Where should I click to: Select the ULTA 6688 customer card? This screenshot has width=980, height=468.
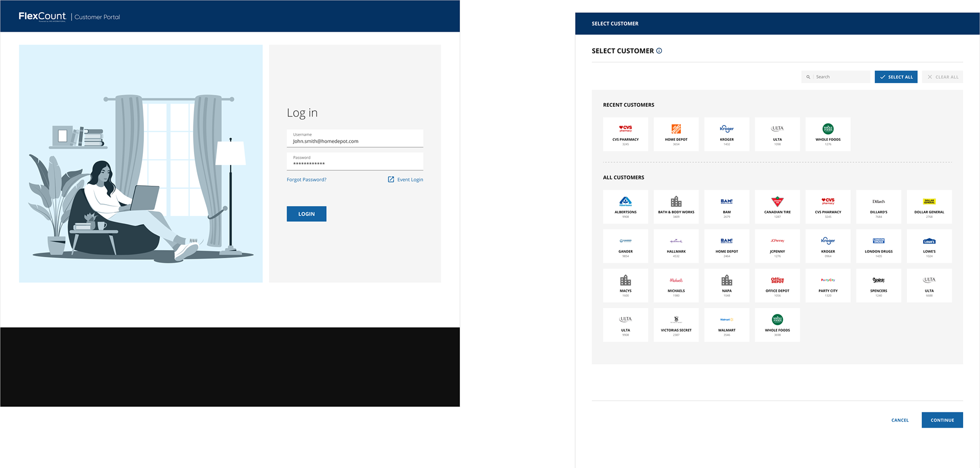[x=929, y=285]
